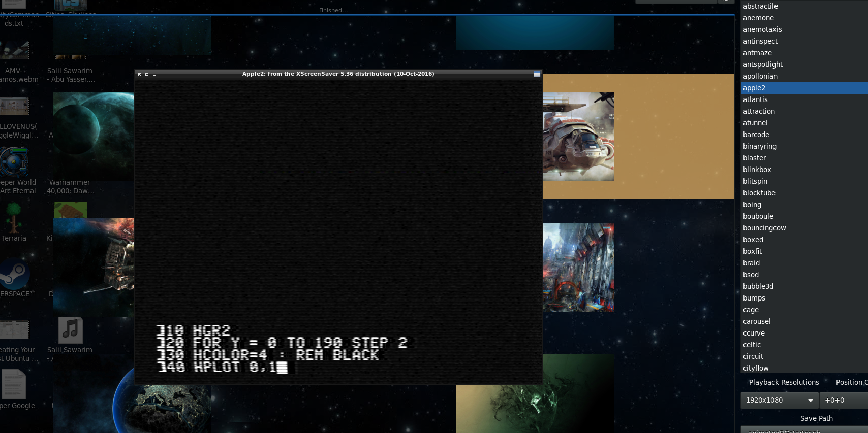
Task: Select anemotaxis in the screensaver list
Action: (x=804, y=29)
